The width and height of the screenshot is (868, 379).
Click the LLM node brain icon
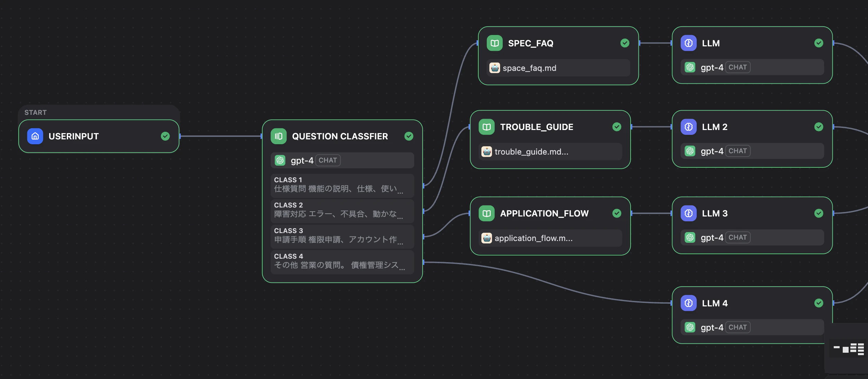click(688, 43)
